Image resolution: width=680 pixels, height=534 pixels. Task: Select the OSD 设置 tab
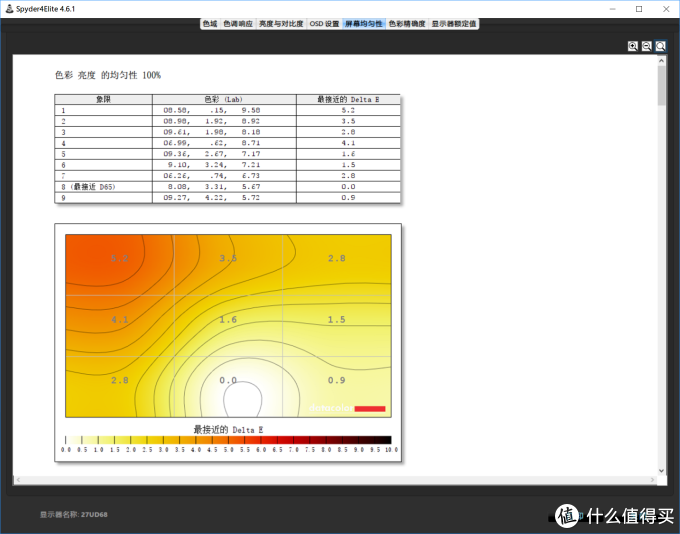pos(324,24)
